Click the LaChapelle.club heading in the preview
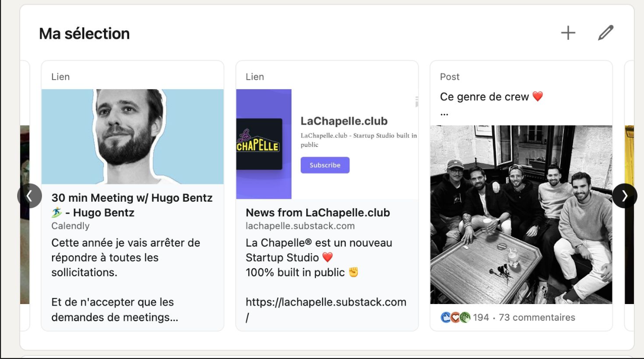The image size is (644, 359). [x=344, y=121]
